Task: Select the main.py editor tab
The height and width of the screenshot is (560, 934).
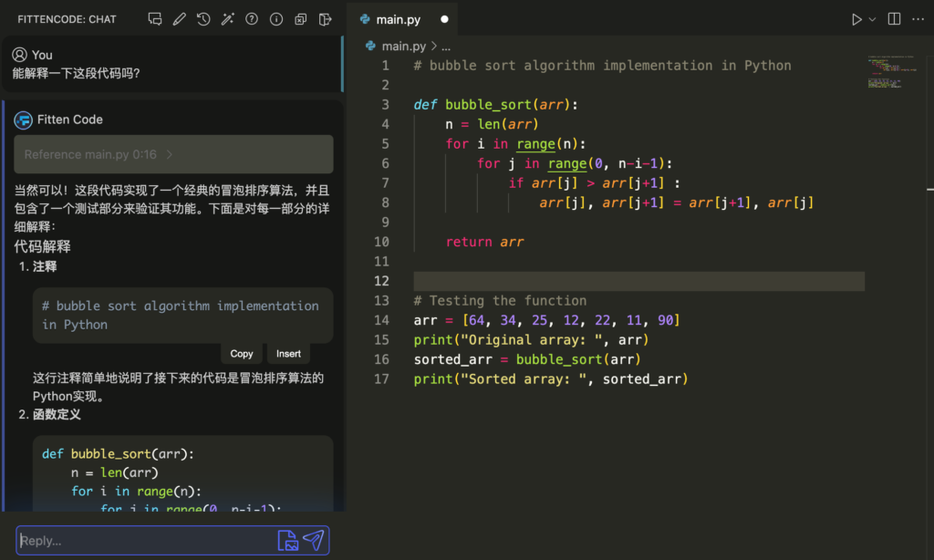Action: (x=400, y=19)
